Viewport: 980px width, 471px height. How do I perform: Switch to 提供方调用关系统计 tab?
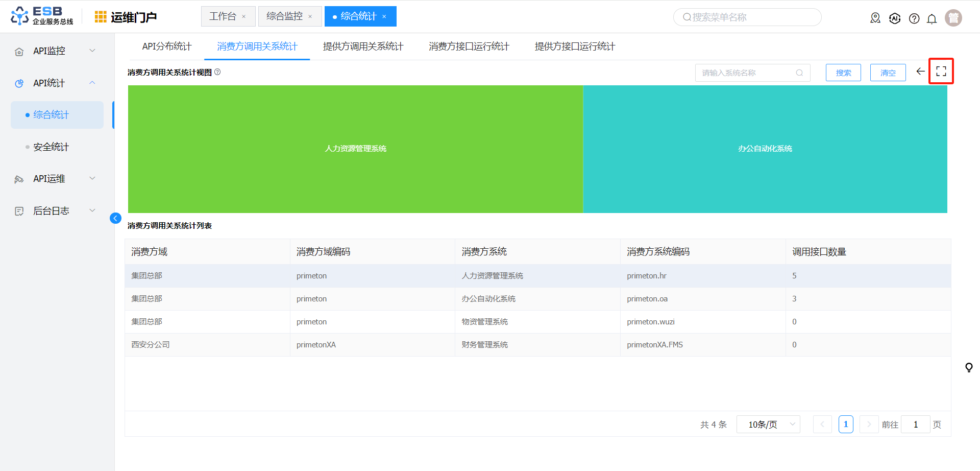point(363,46)
